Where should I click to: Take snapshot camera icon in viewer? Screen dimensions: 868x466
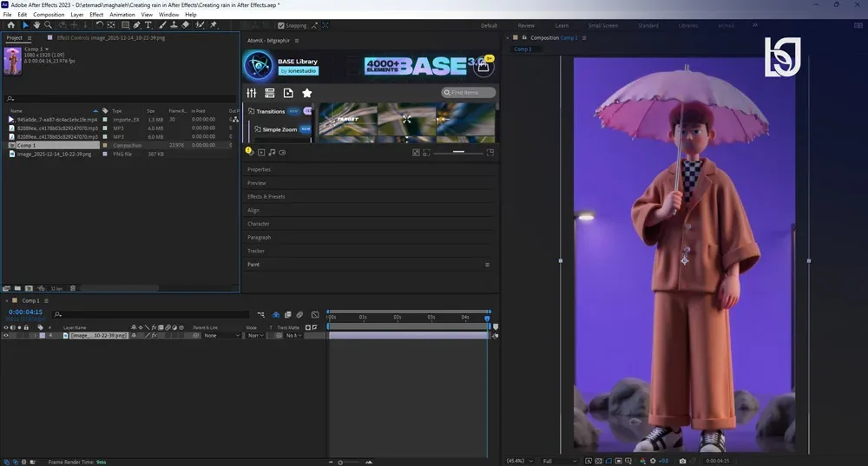[682, 461]
